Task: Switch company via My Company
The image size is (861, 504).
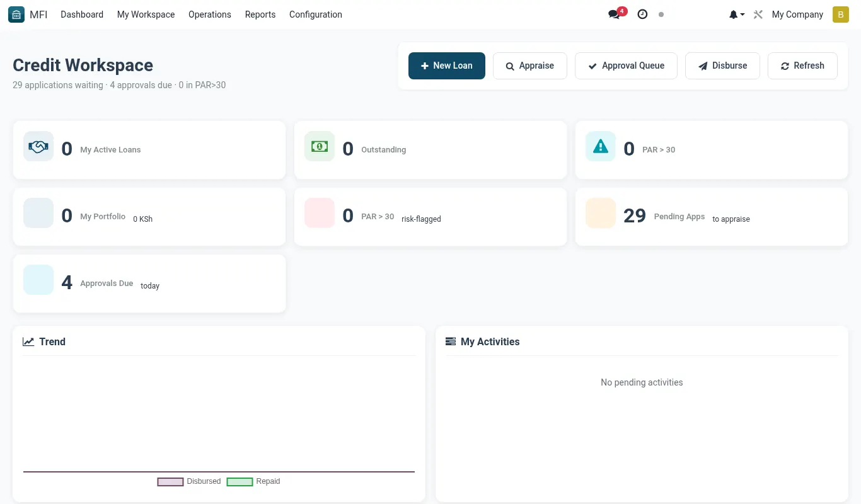Action: point(797,14)
